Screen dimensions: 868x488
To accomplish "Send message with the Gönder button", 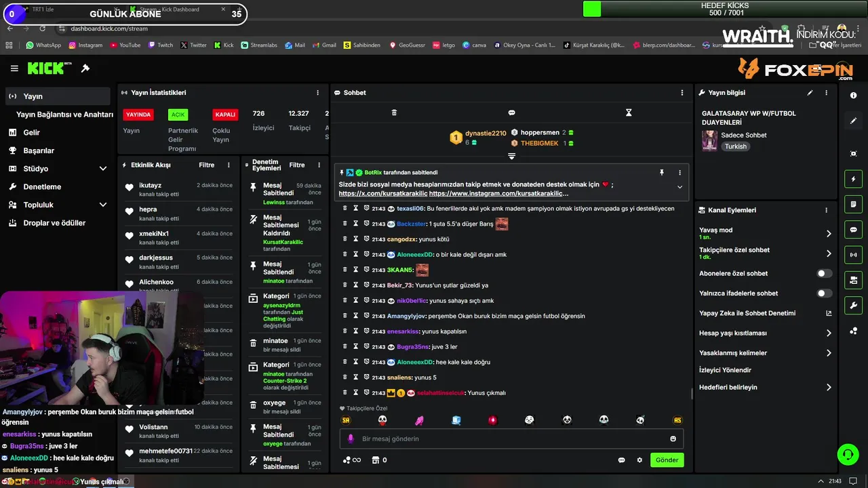I will pyautogui.click(x=667, y=460).
